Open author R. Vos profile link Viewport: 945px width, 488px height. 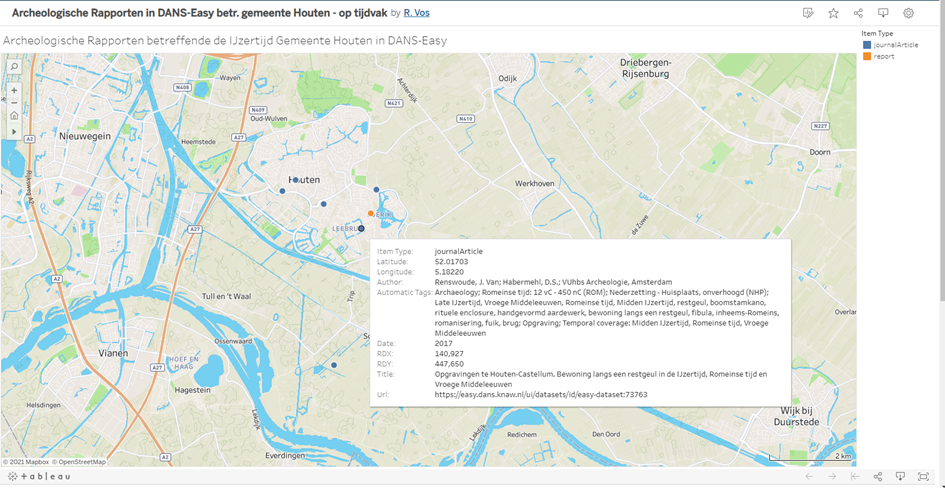pos(417,13)
